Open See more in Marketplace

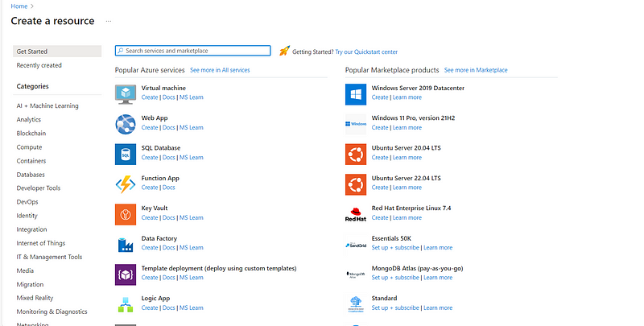point(476,70)
